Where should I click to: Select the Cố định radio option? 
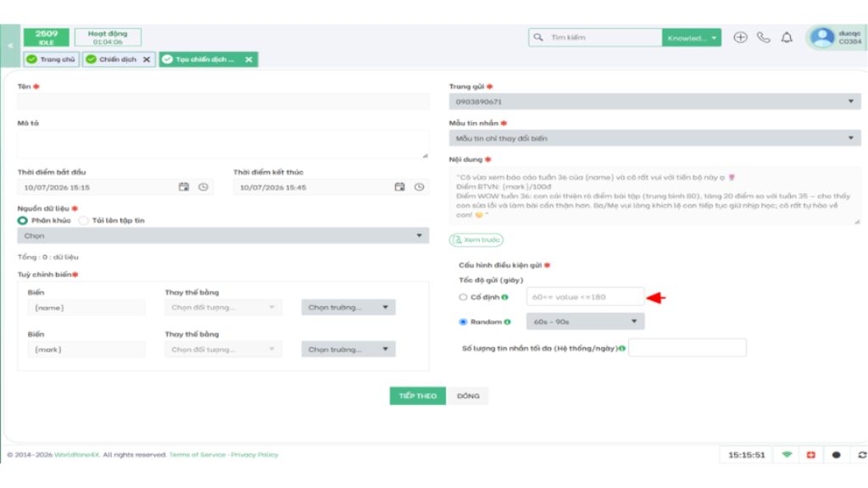click(463, 297)
